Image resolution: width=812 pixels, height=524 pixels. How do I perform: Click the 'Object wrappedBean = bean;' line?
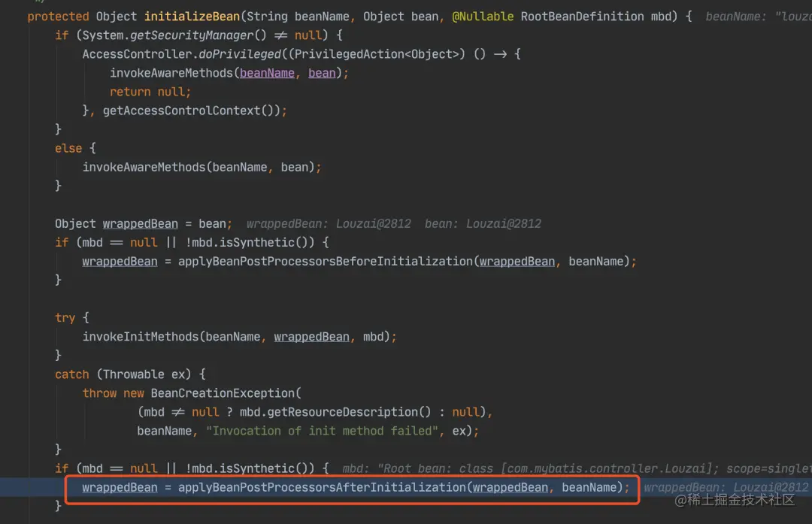pyautogui.click(x=144, y=224)
